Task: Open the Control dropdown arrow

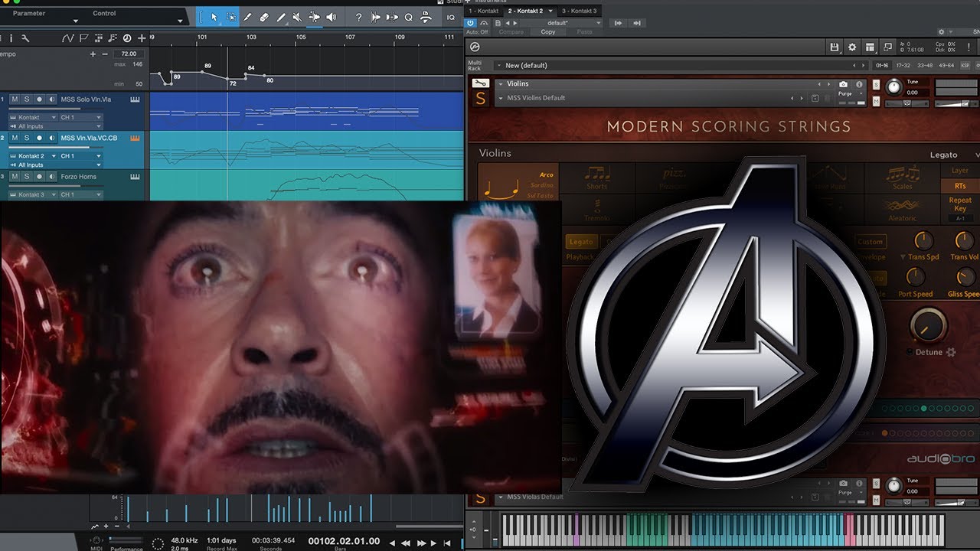Action: [180, 21]
